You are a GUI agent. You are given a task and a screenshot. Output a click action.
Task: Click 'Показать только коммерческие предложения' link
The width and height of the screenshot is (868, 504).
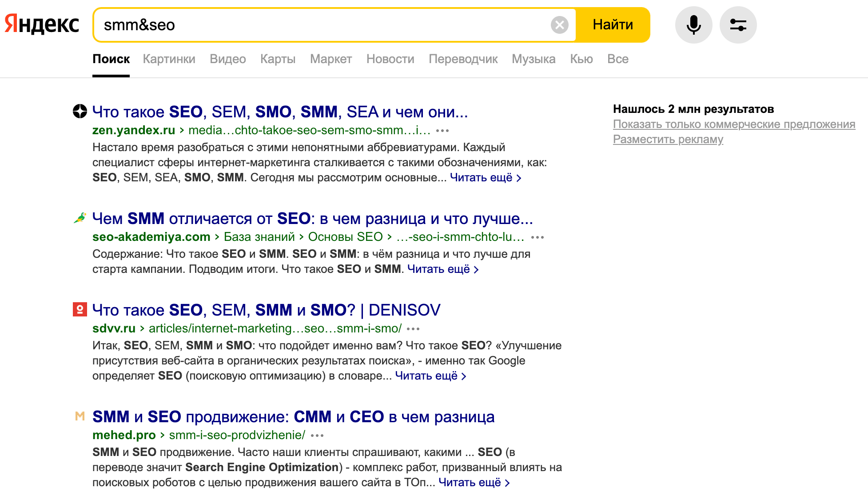[x=734, y=124]
